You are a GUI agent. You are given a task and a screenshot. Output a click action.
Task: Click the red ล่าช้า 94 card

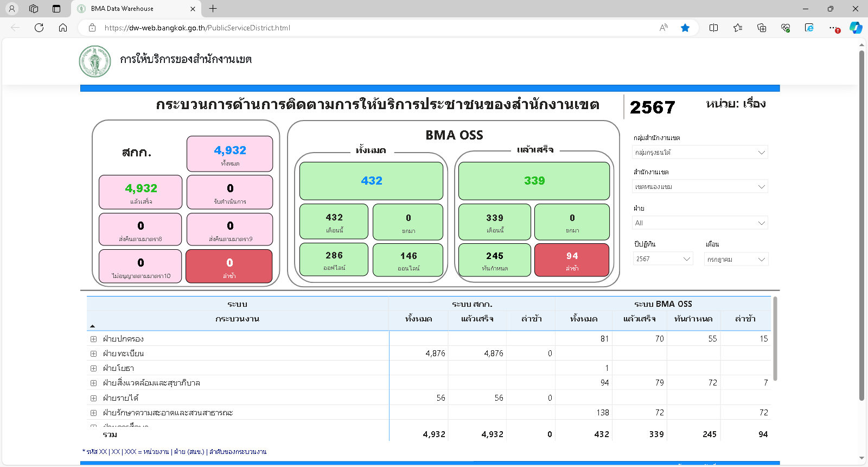572,260
